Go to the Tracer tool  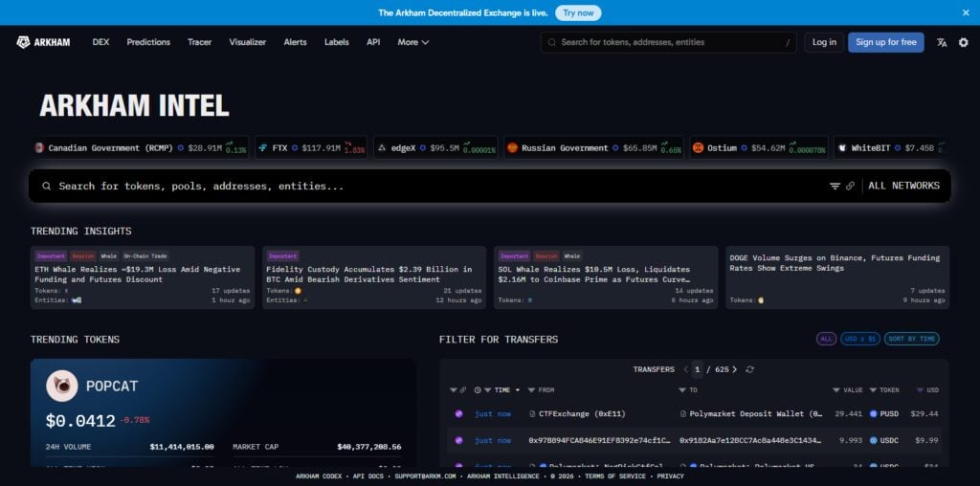click(199, 42)
